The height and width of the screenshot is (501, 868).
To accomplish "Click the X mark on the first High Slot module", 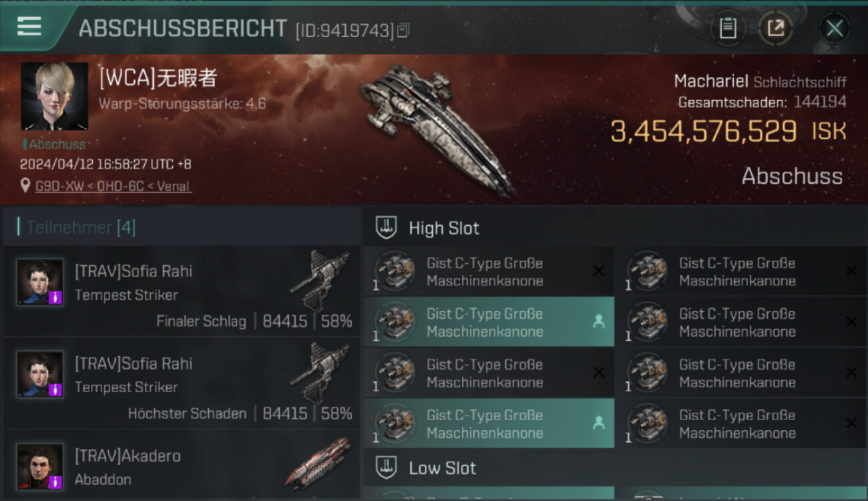I will 599,271.
